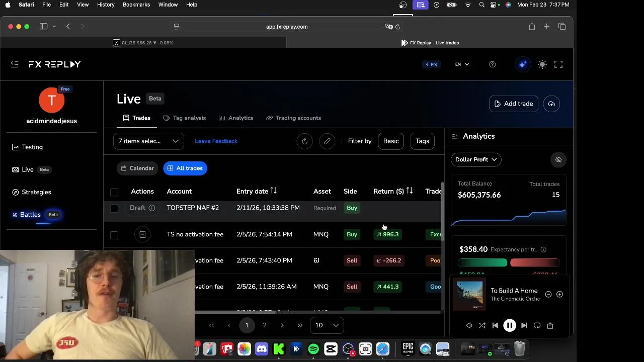Click the cloud upload icon beside Add trade
This screenshot has height=362, width=644.
(551, 104)
